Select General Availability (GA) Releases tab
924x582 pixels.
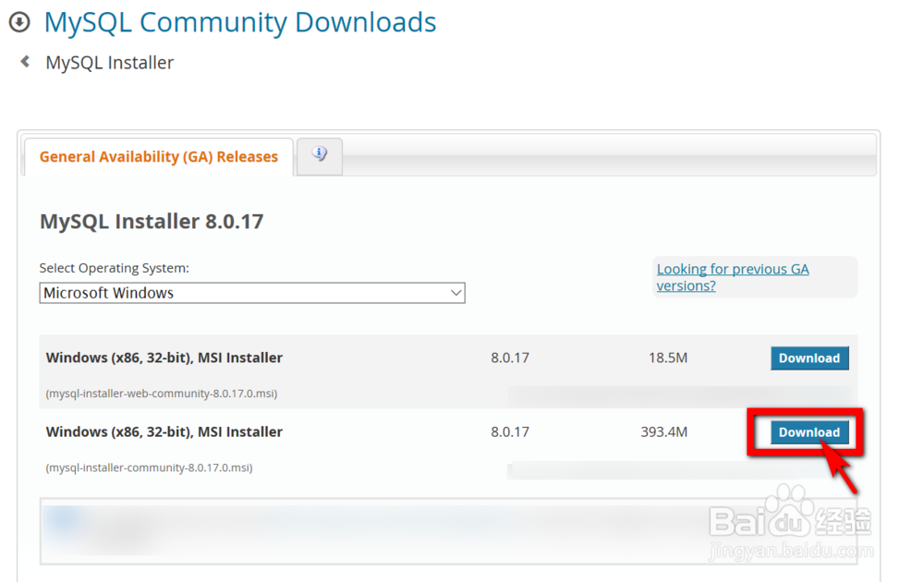tap(159, 157)
